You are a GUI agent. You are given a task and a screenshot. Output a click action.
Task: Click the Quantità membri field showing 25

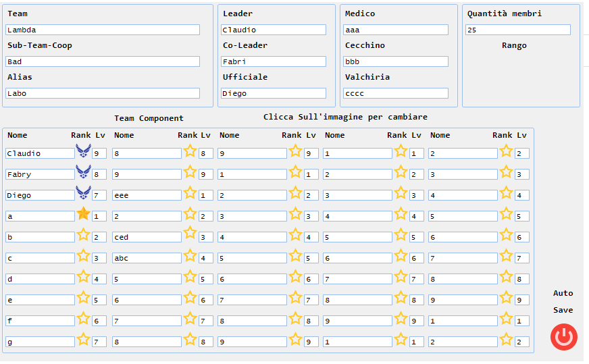[518, 30]
